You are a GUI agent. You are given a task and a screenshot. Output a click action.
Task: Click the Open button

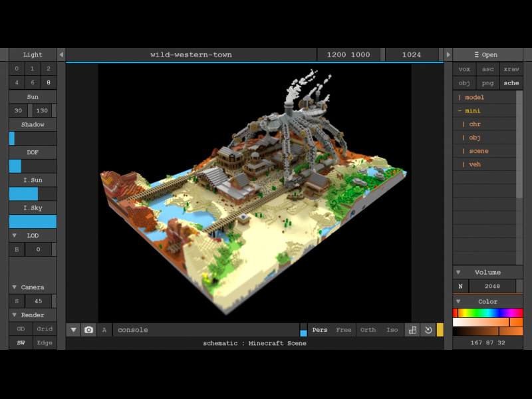coord(485,55)
